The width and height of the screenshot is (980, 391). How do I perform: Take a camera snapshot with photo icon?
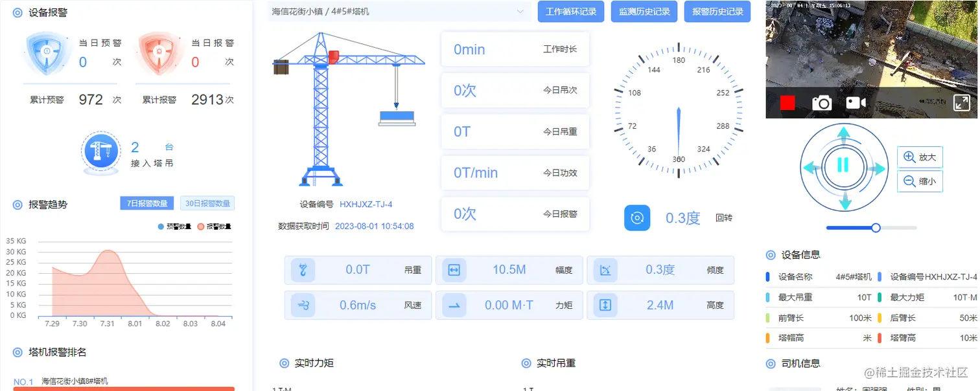coord(822,103)
